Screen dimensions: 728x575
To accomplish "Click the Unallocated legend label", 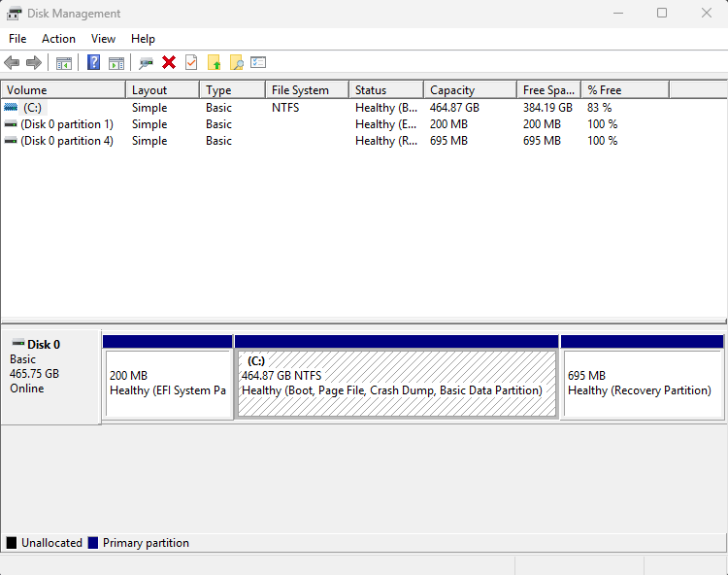I will pos(51,543).
